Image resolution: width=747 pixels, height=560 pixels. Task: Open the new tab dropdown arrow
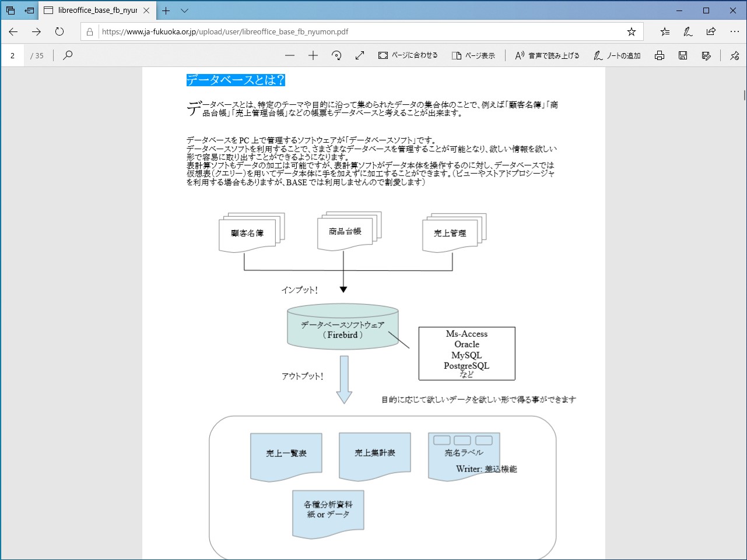tap(184, 10)
